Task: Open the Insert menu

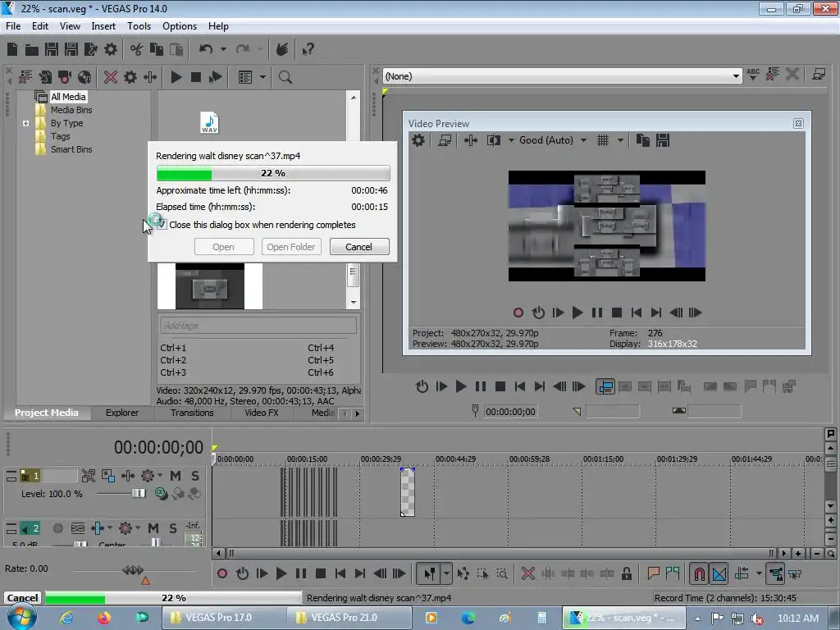Action: (x=103, y=26)
